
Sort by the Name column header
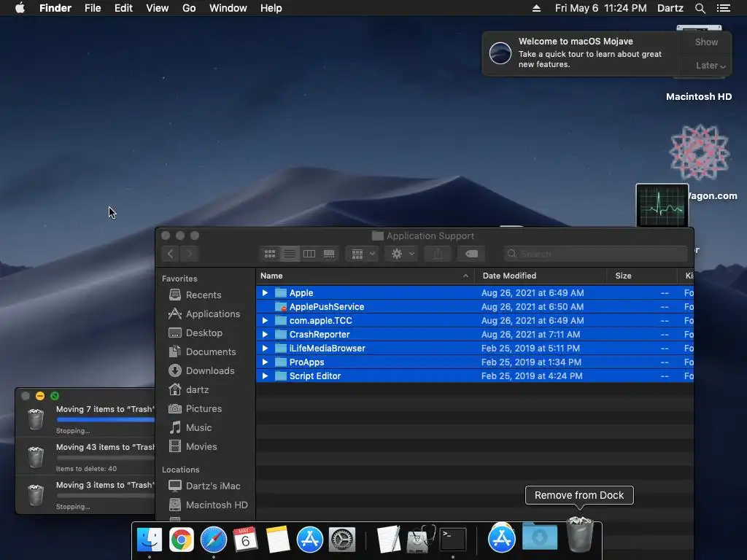365,276
